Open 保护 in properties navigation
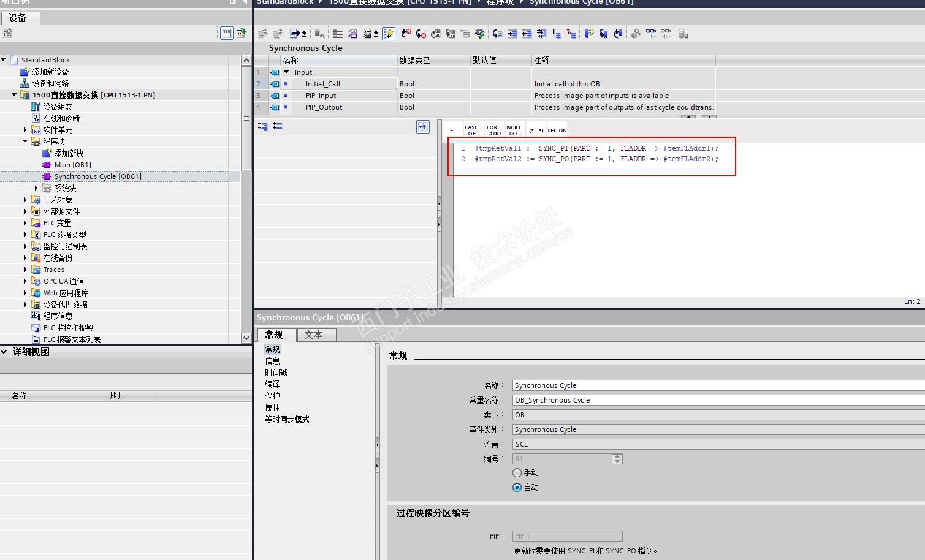Screen dimensions: 925x560 point(272,396)
